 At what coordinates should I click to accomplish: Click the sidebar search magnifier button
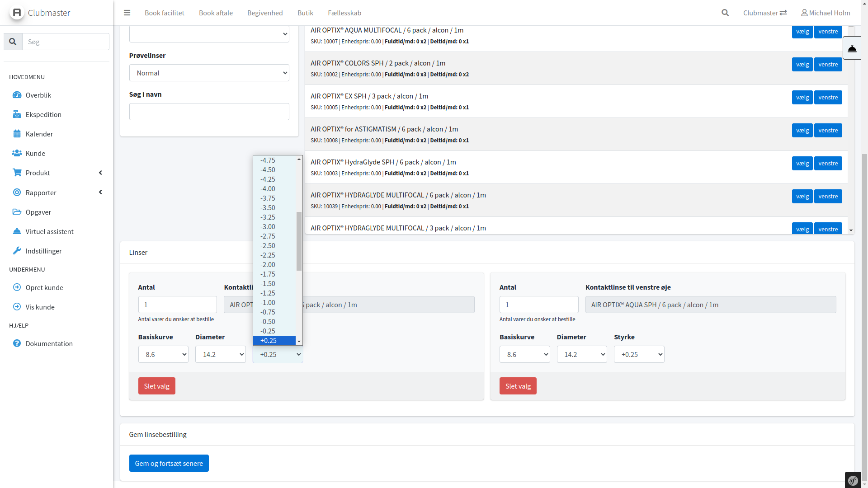pyautogui.click(x=13, y=42)
